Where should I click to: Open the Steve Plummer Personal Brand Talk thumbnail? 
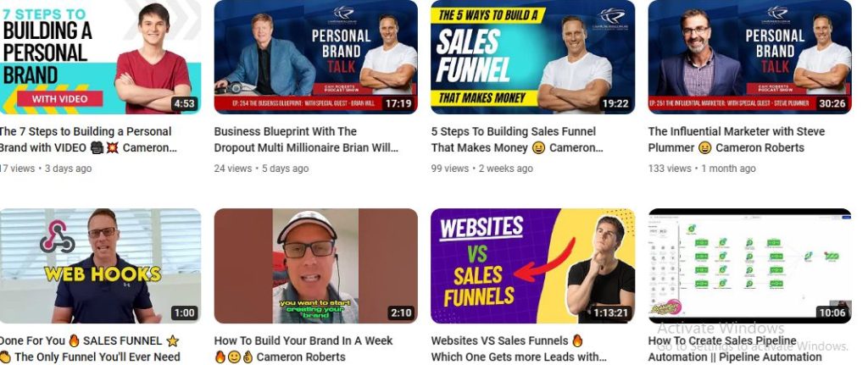[749, 57]
